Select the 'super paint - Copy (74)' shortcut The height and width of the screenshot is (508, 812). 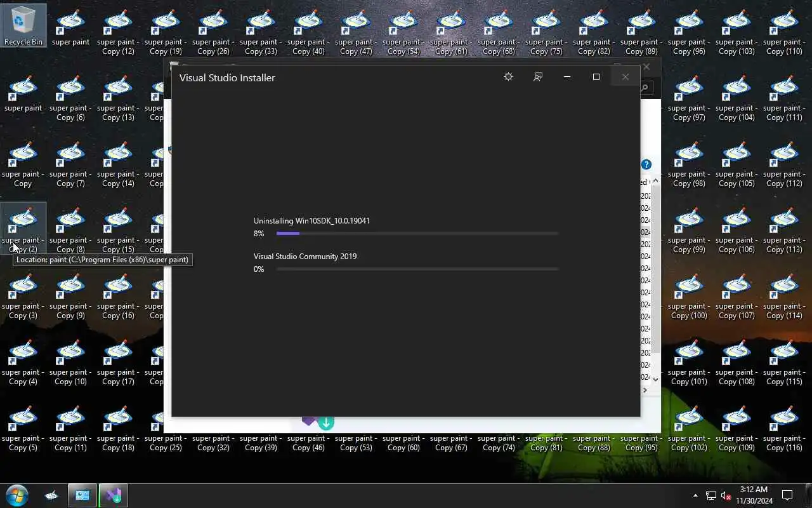click(499, 443)
